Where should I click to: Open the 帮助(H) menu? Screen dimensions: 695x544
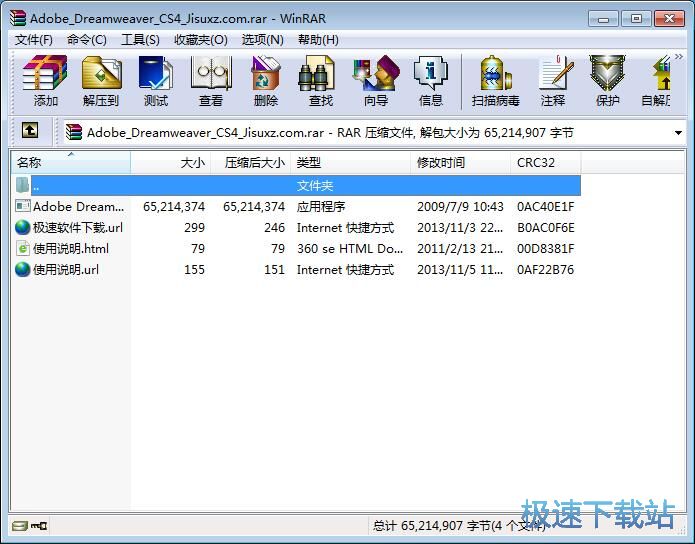[318, 40]
